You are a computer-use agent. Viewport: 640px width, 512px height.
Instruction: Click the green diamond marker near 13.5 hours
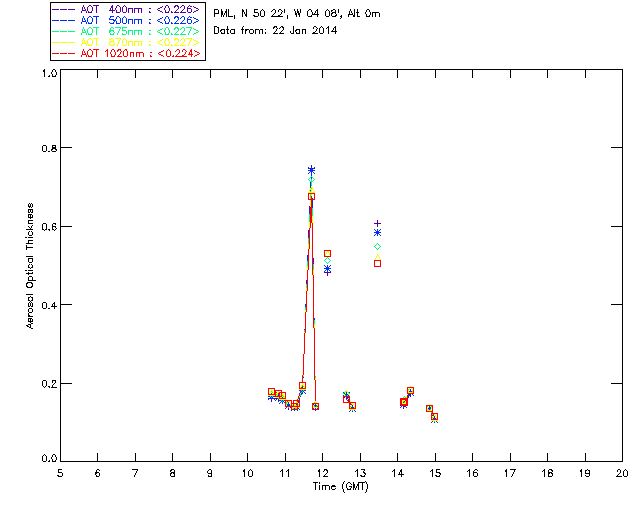tap(378, 247)
